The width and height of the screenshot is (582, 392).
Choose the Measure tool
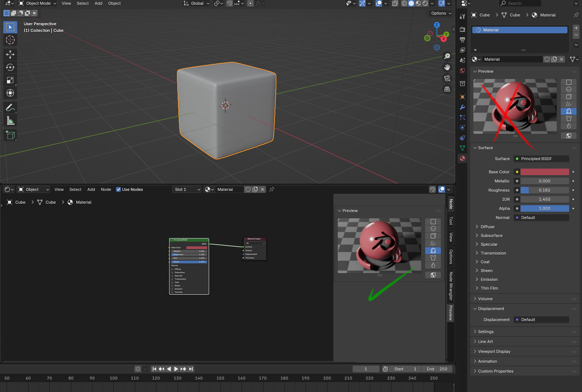click(10, 120)
